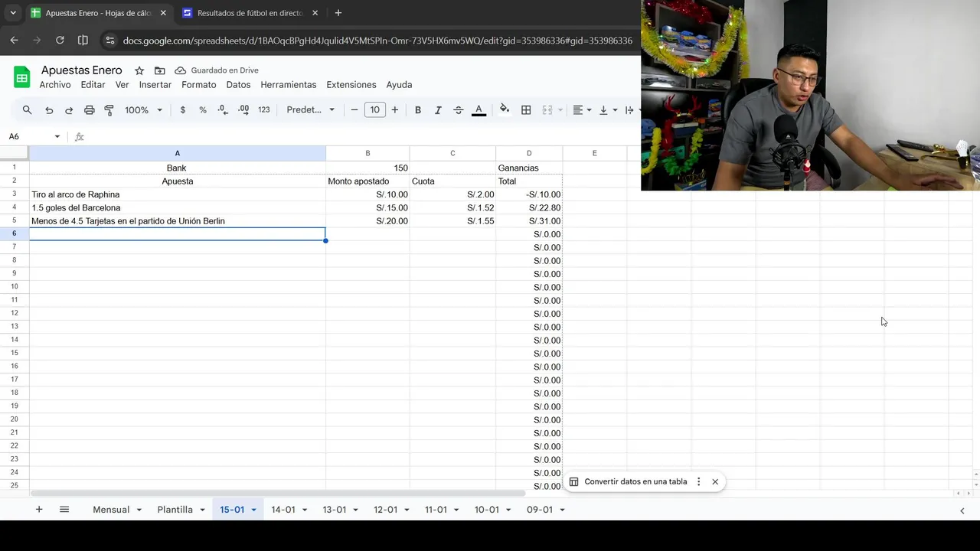980x551 pixels.
Task: Click the move to folder icon
Action: [x=159, y=70]
